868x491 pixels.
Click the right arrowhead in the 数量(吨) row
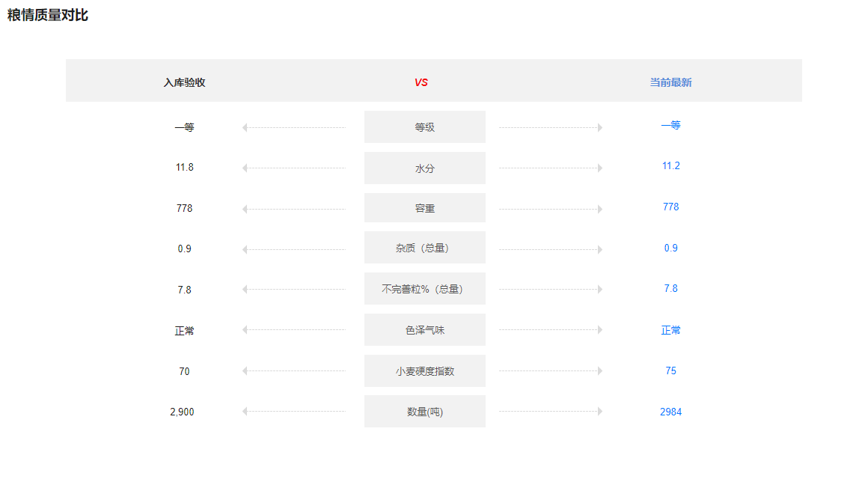(600, 411)
